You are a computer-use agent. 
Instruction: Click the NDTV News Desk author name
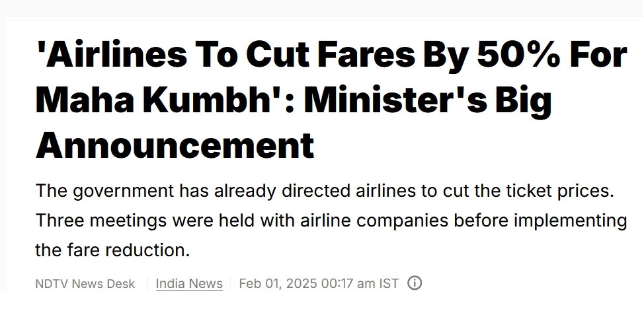click(85, 283)
